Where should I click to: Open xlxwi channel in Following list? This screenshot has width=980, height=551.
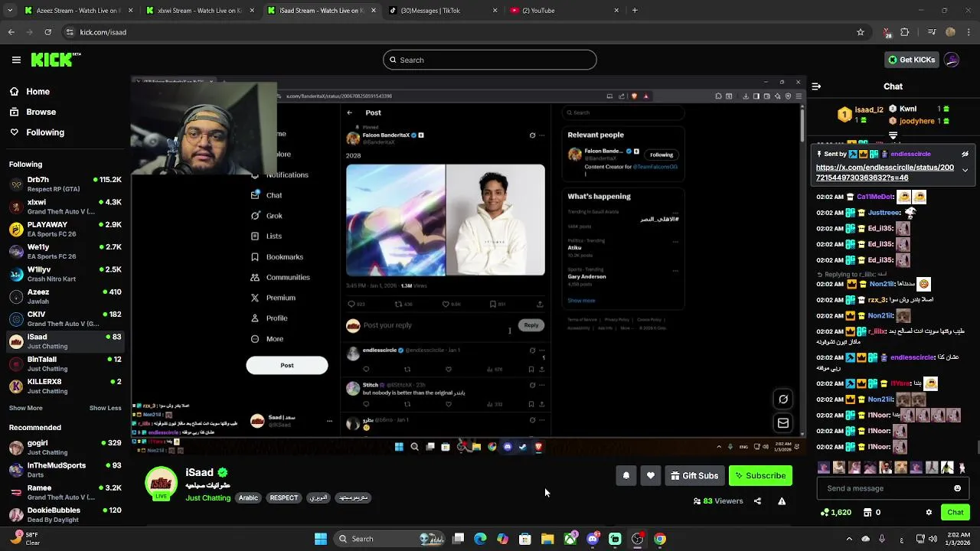[x=65, y=207]
